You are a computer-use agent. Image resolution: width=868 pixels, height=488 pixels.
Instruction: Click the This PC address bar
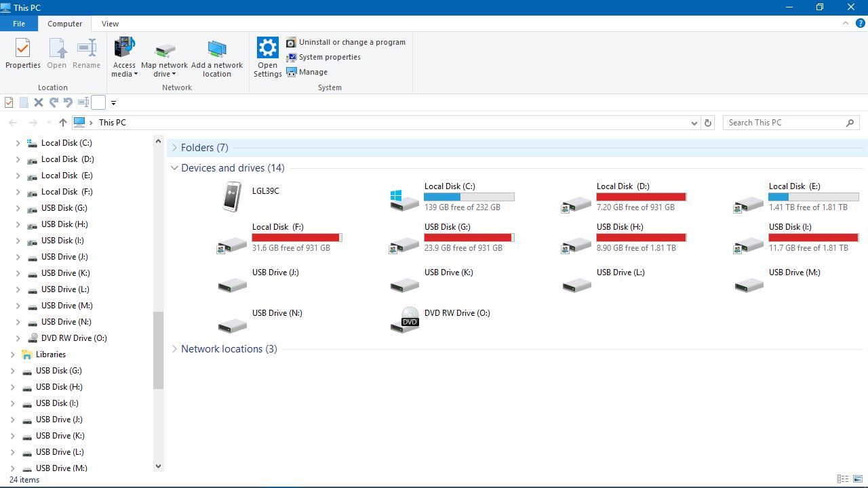point(387,123)
